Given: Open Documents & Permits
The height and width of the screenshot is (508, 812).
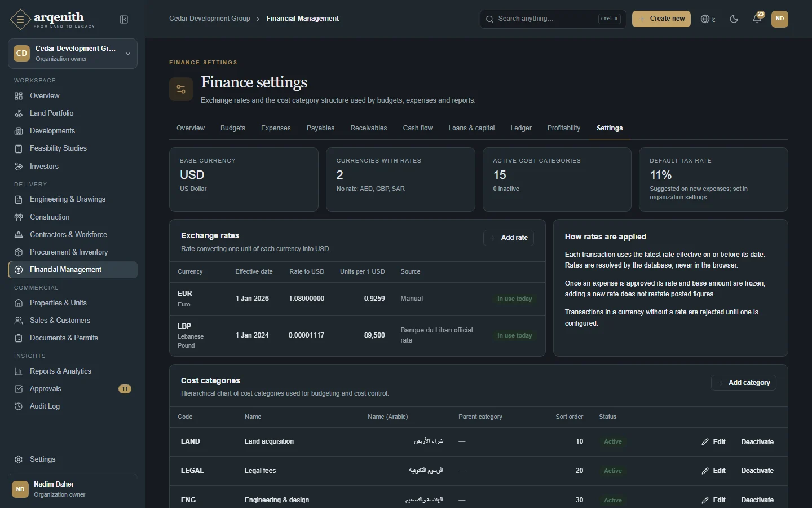Looking at the screenshot, I should [73, 338].
